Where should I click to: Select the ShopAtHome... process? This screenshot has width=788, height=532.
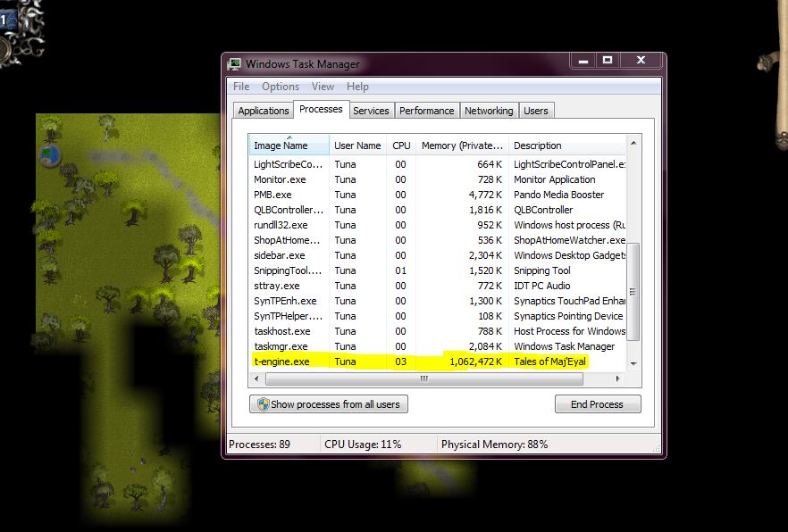438,240
